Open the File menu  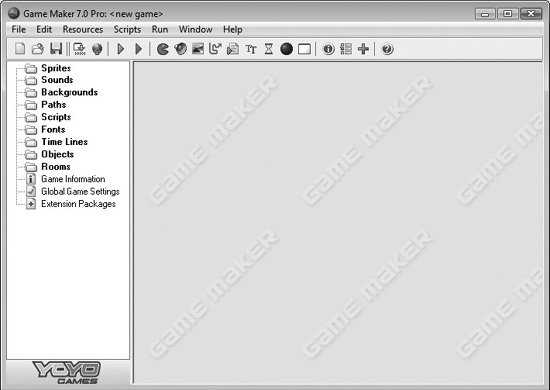(19, 29)
